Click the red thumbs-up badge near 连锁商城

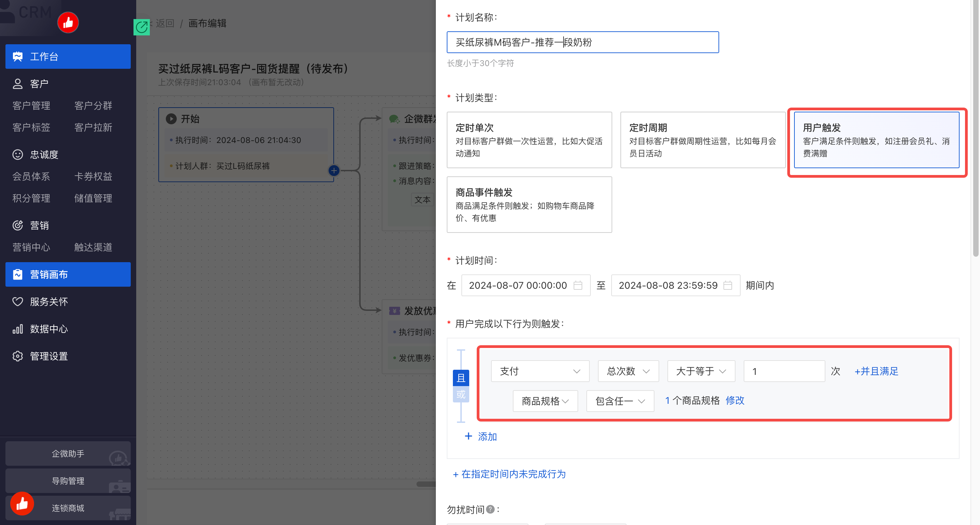[22, 504]
